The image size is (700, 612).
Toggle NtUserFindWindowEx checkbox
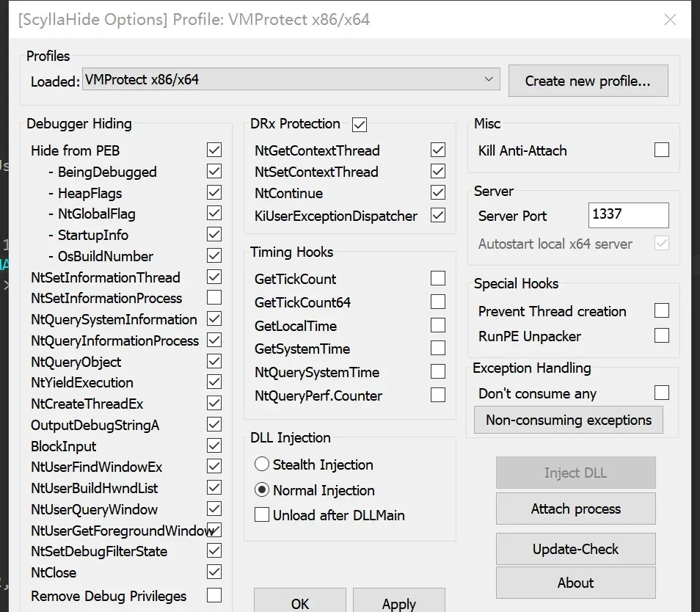tap(214, 467)
